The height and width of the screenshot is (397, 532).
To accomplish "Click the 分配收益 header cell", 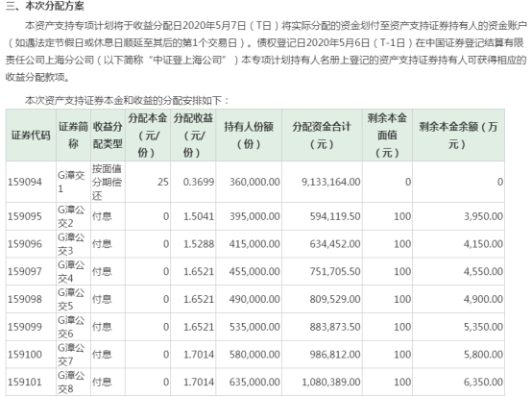I will coord(193,136).
